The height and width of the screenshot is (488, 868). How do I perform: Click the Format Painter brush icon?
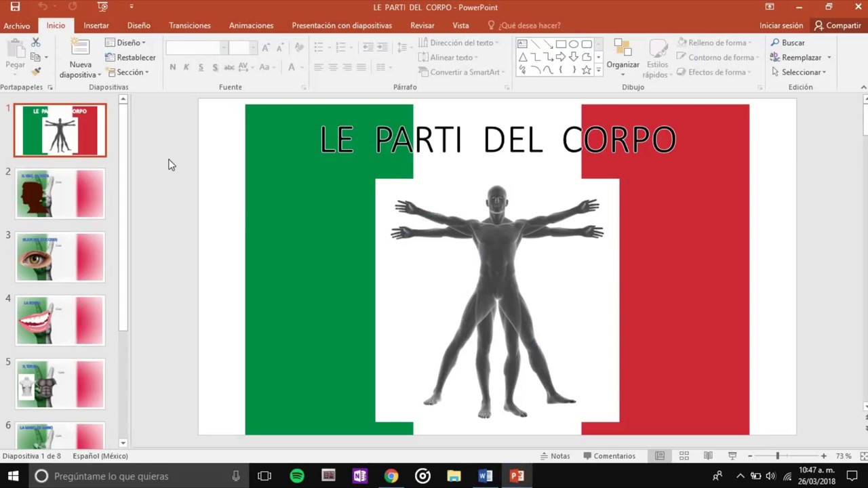(x=36, y=71)
